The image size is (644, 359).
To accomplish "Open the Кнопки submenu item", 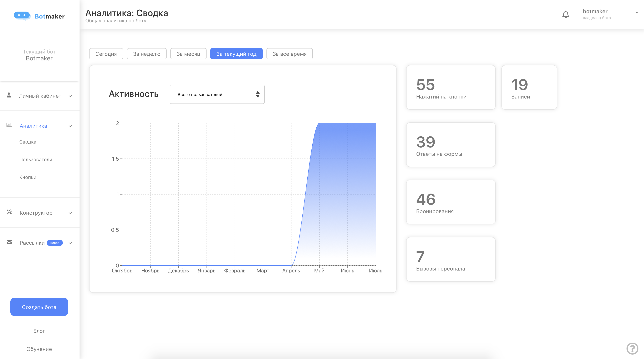I will pyautogui.click(x=28, y=178).
